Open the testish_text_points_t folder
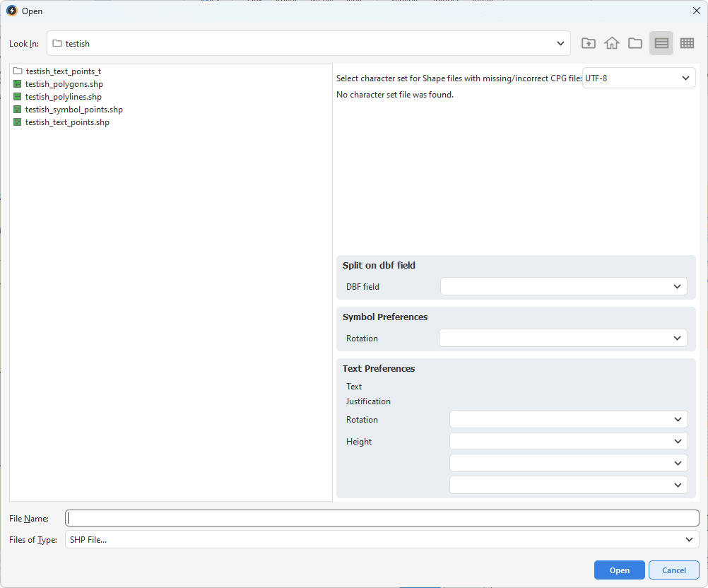Viewport: 708px width, 588px height. 63,71
